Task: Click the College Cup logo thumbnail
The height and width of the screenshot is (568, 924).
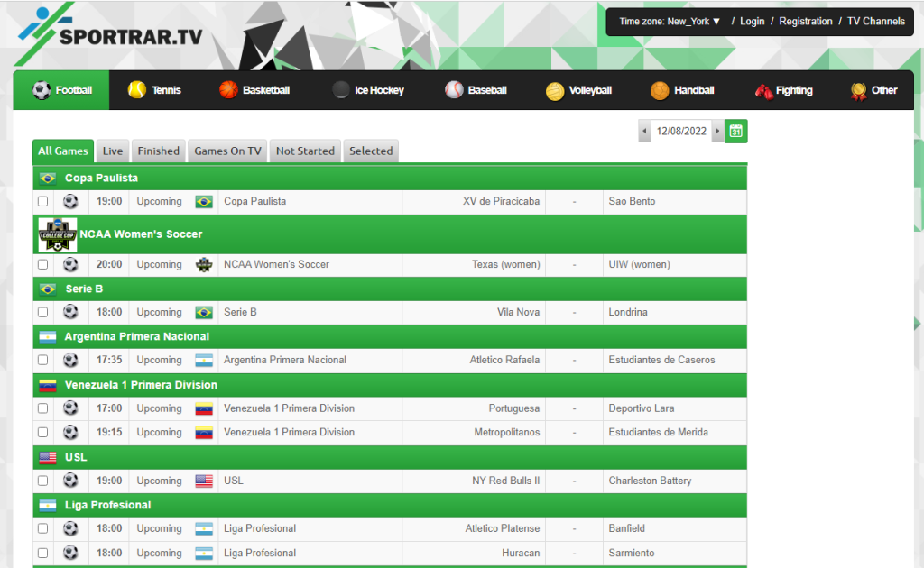Action: (57, 234)
